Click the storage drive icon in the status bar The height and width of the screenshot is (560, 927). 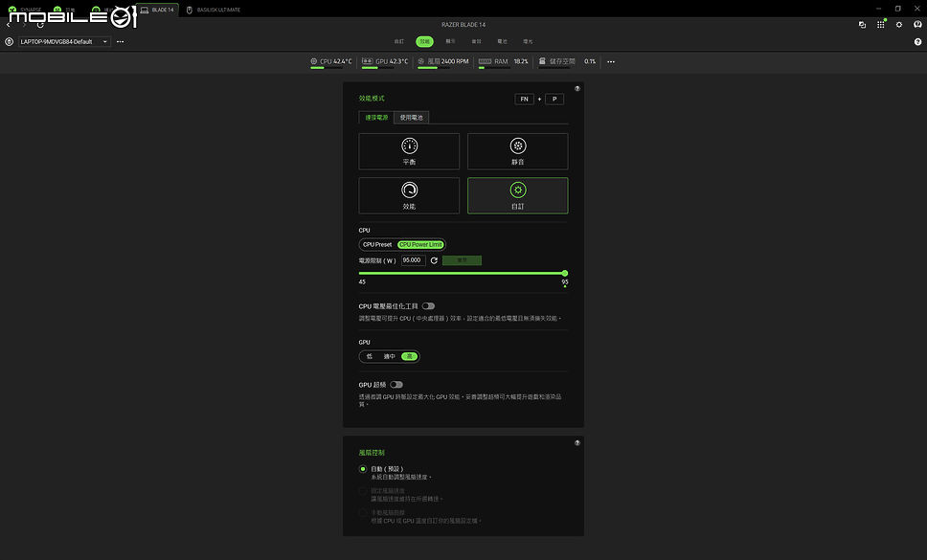tap(542, 61)
